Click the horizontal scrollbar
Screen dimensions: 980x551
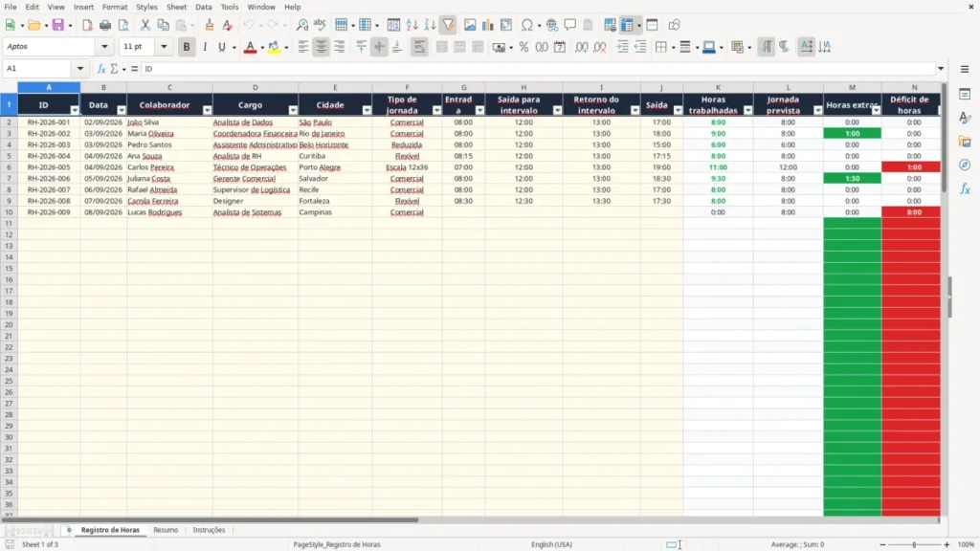point(210,519)
